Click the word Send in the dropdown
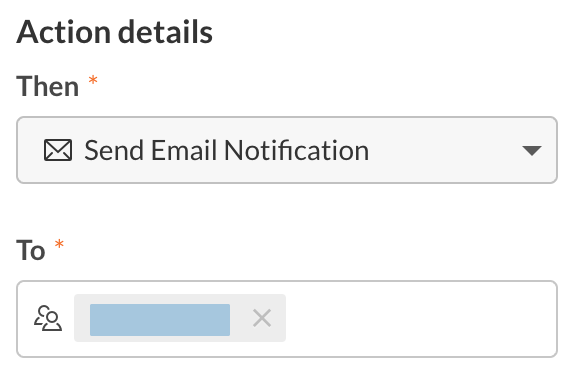This screenshot has width=574, height=380. point(114,150)
